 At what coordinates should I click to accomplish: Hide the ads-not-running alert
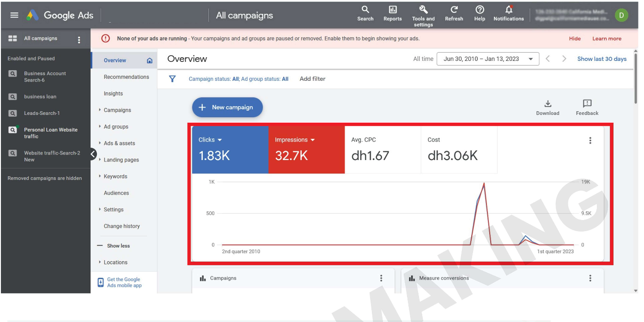[575, 39]
